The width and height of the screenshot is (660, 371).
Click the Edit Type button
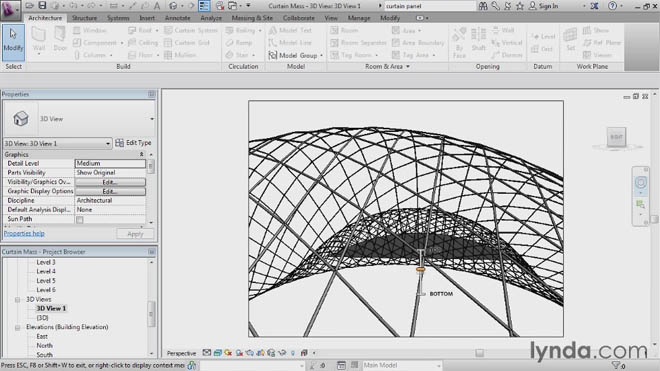[x=133, y=143]
